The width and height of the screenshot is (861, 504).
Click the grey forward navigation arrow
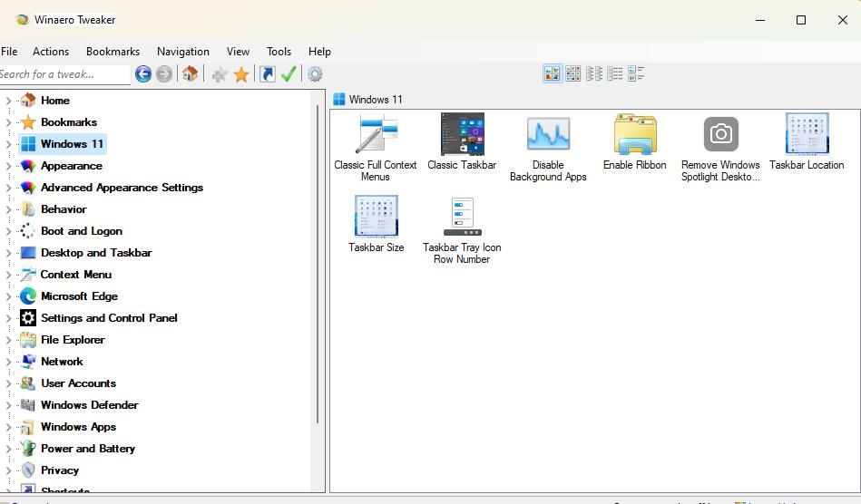pos(164,73)
